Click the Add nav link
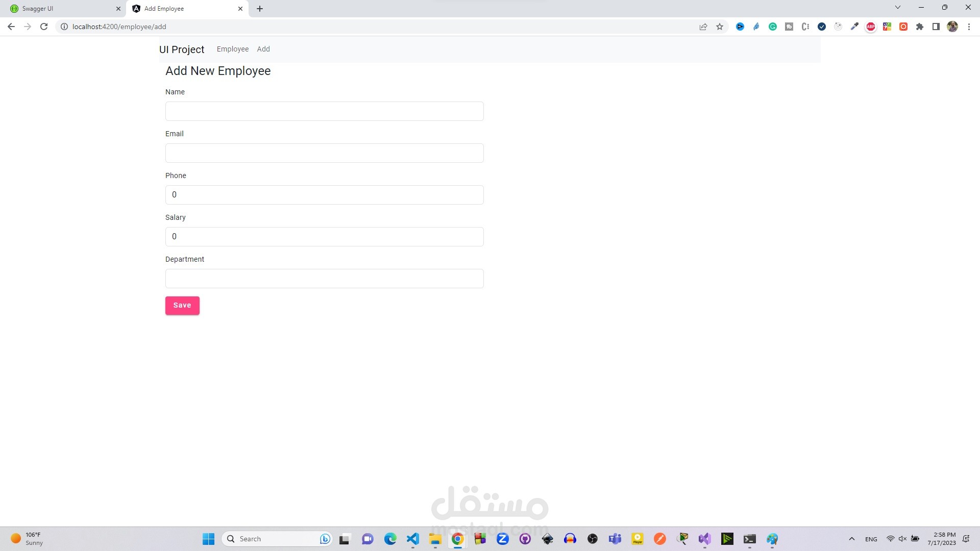Viewport: 980px width, 551px height. [263, 49]
